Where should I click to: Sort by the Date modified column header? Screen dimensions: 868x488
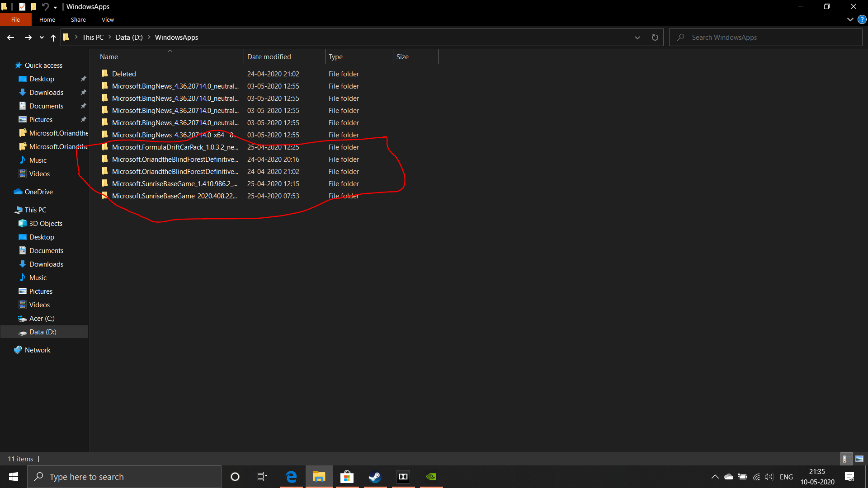pos(284,56)
